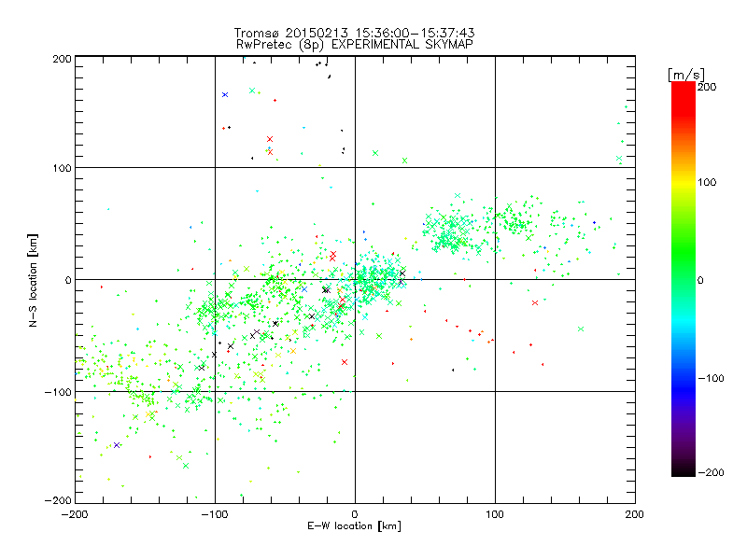Screen dimensions: 747x560
Task: Click the 'E-W location [km]' axis label
Action: [354, 525]
